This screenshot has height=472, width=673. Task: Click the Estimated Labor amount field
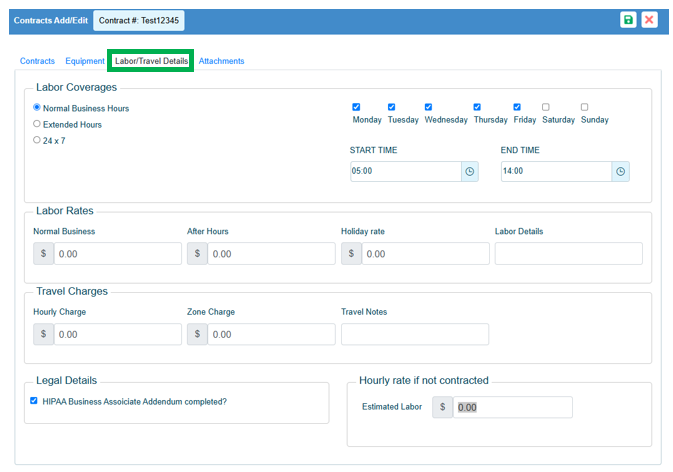[512, 407]
